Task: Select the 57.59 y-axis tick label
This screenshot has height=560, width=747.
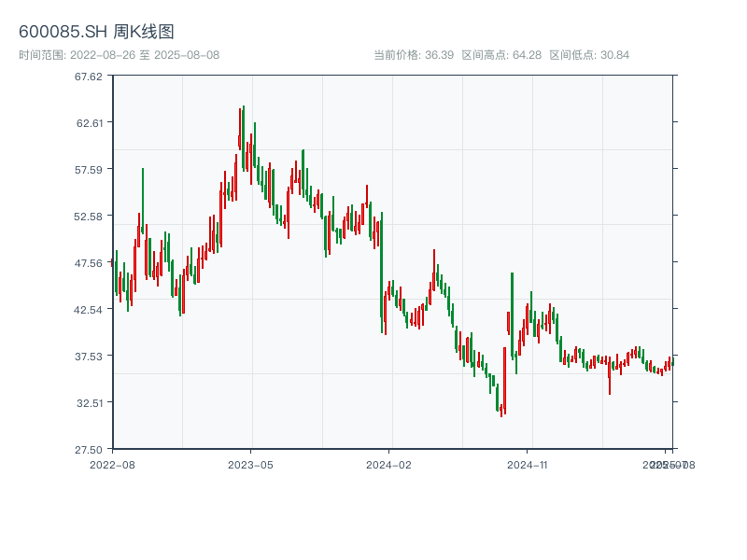Action: (x=89, y=169)
